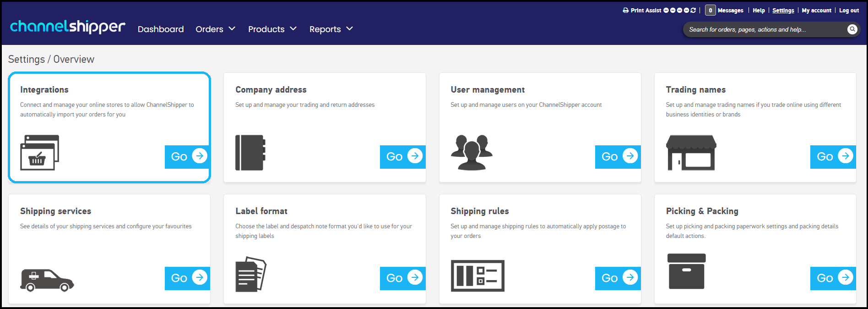The image size is (868, 309).
Task: Click the Picking & Packing box icon
Action: click(687, 271)
